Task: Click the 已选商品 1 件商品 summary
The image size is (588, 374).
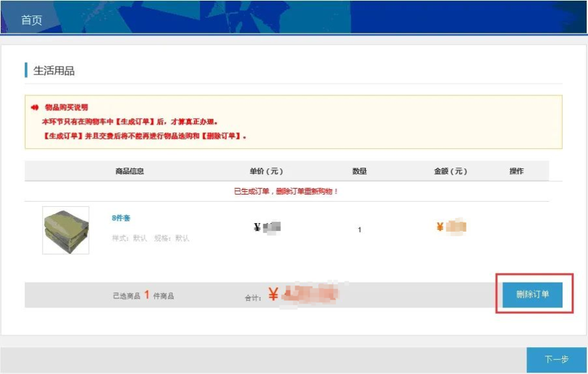Action: tap(143, 296)
